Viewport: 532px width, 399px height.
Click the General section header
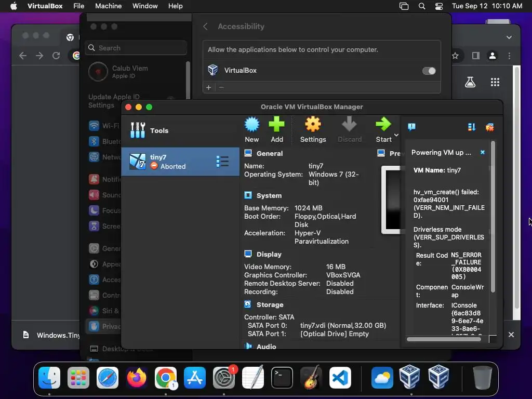click(x=270, y=153)
